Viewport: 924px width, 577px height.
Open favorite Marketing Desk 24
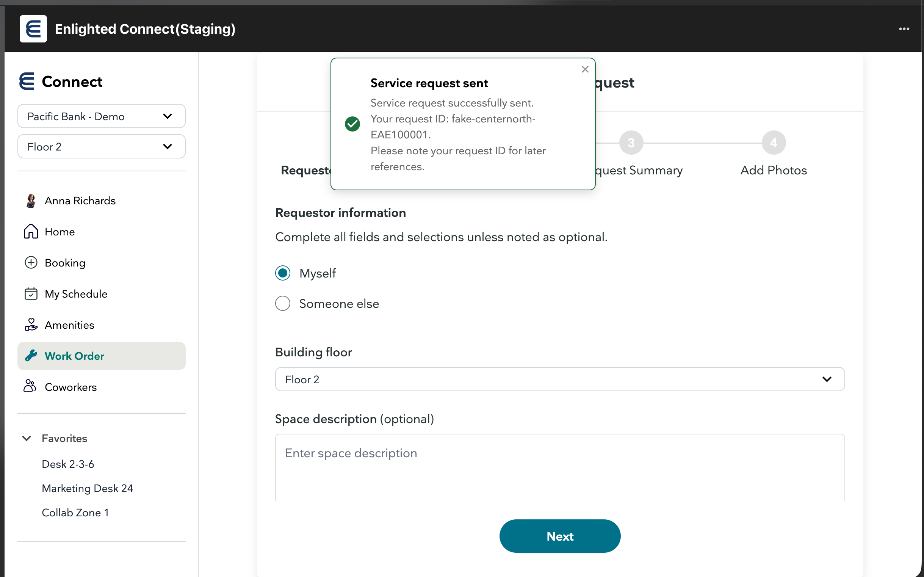tap(88, 488)
